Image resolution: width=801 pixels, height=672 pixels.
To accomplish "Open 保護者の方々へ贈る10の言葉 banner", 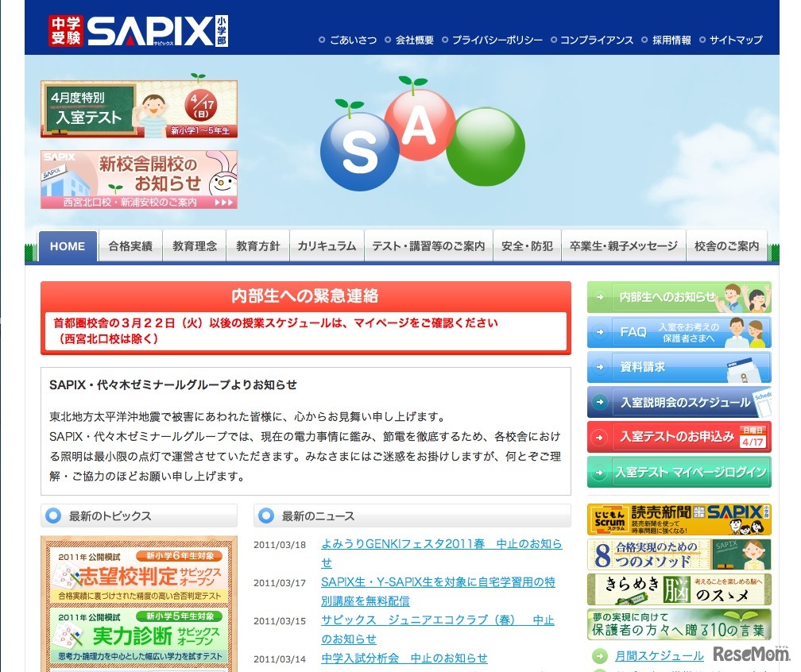I will tap(679, 624).
